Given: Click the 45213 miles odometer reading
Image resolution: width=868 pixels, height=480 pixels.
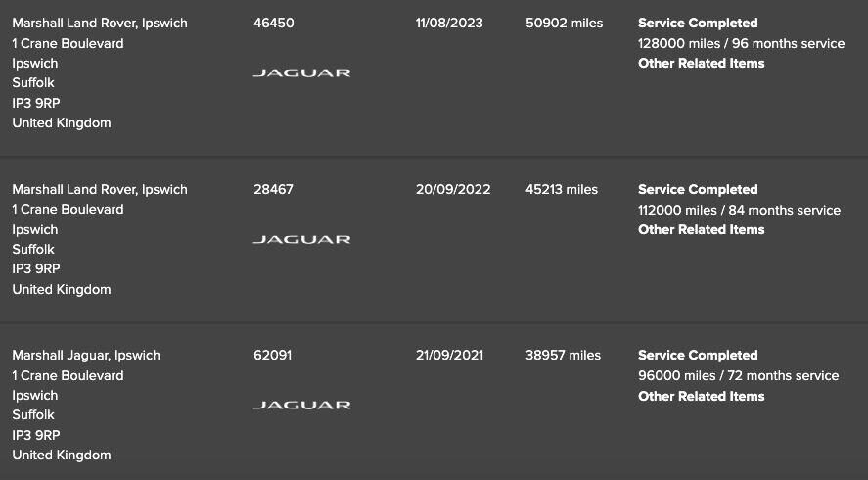Looking at the screenshot, I should tap(562, 189).
